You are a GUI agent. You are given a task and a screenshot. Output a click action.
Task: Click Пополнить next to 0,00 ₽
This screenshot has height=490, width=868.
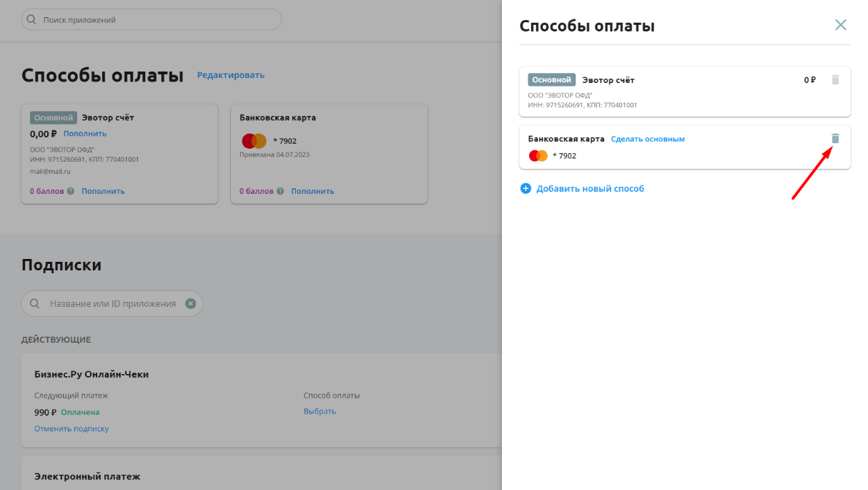pos(85,134)
